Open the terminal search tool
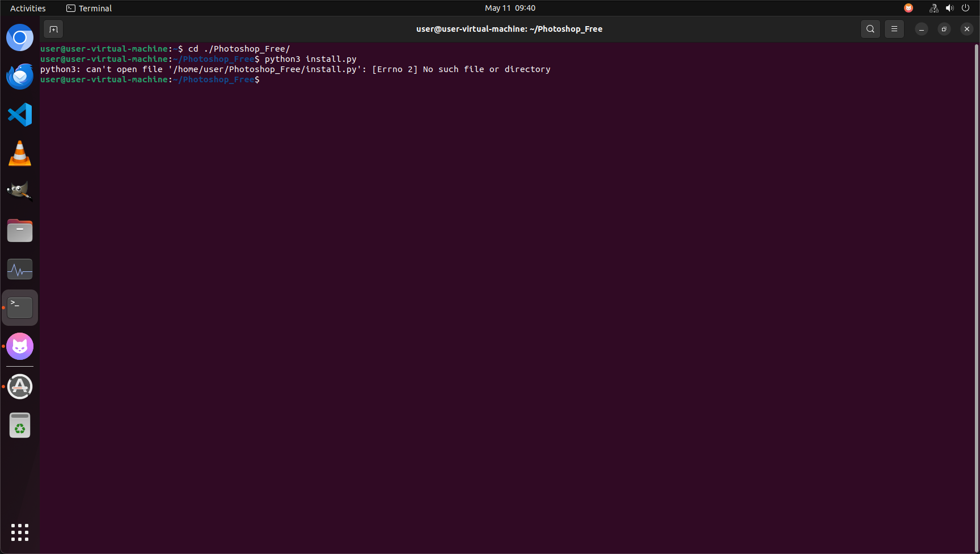Image resolution: width=980 pixels, height=554 pixels. (x=871, y=29)
